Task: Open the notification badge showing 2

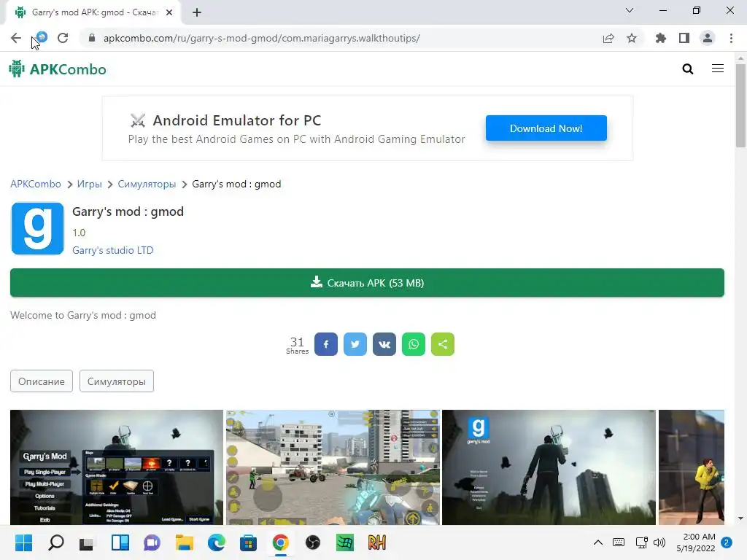Action: (x=727, y=542)
